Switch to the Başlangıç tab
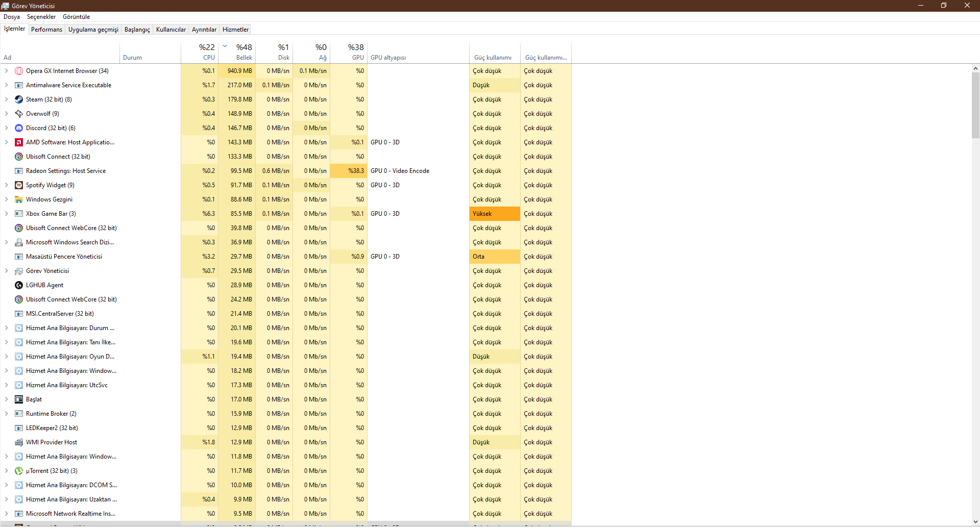 click(x=137, y=30)
